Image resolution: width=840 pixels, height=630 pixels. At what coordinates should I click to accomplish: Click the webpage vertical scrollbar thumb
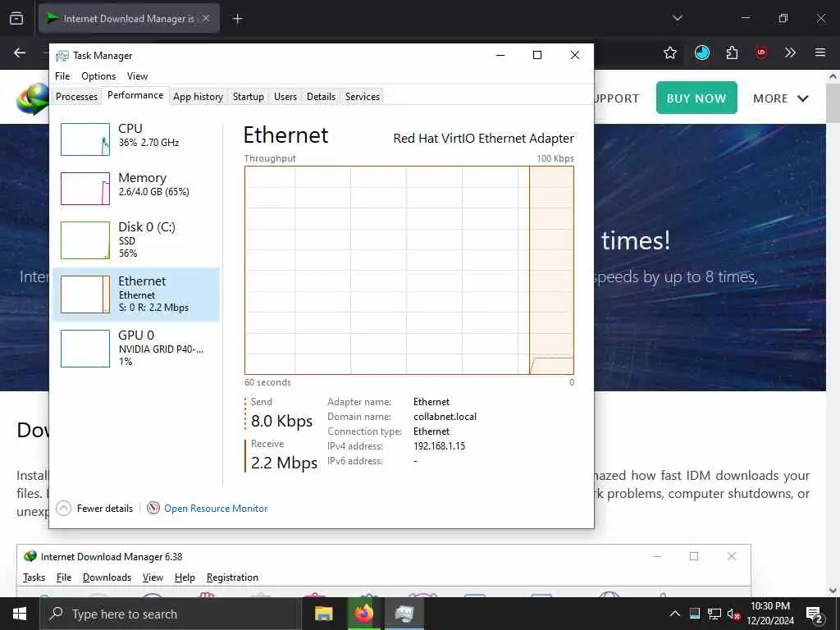[x=833, y=103]
